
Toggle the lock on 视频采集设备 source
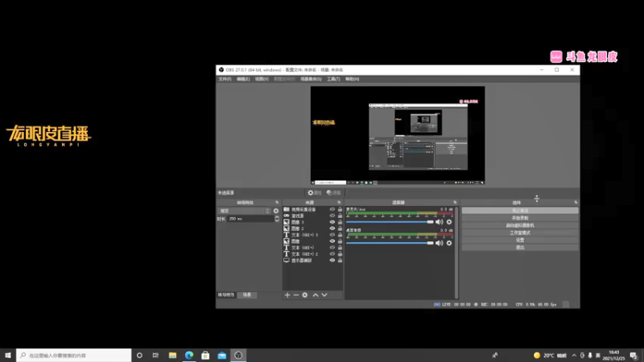coord(340,209)
